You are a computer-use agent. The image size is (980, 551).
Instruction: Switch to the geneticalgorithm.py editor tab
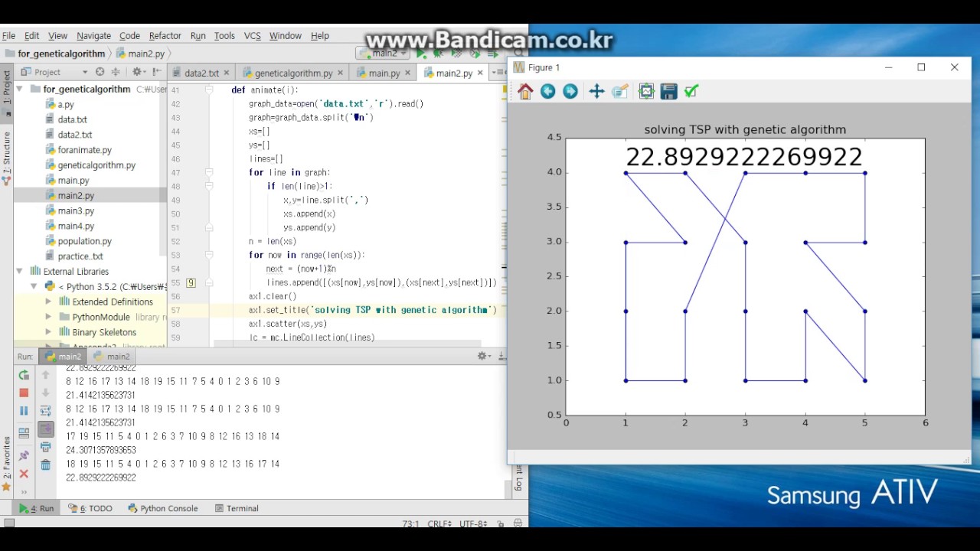[x=292, y=73]
